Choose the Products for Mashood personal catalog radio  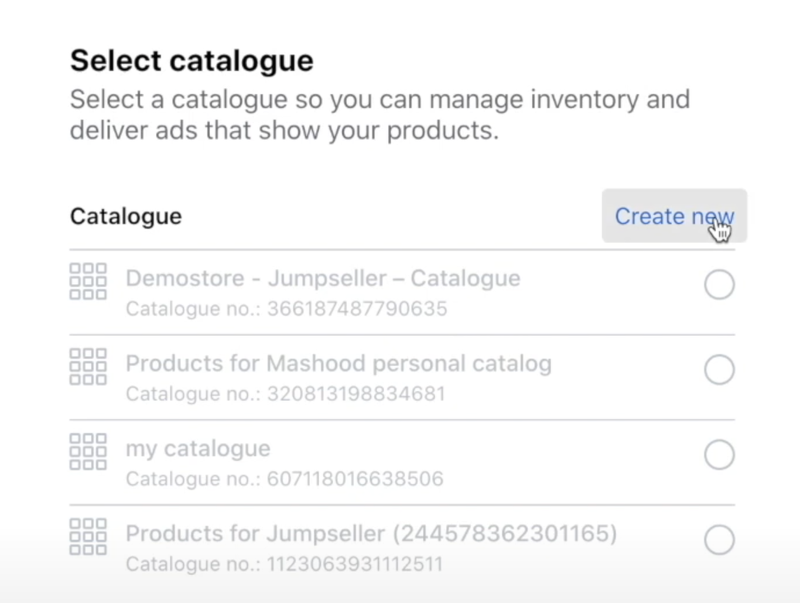pos(719,370)
